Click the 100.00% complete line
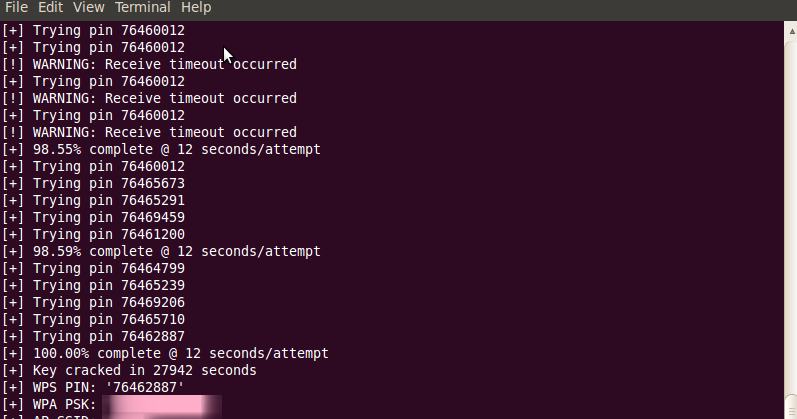The height and width of the screenshot is (419, 797). 166,353
